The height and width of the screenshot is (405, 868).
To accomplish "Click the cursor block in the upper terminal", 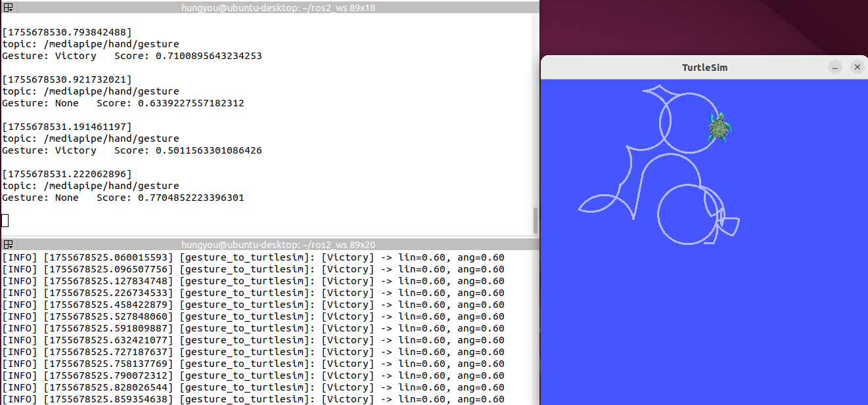I will (x=5, y=221).
